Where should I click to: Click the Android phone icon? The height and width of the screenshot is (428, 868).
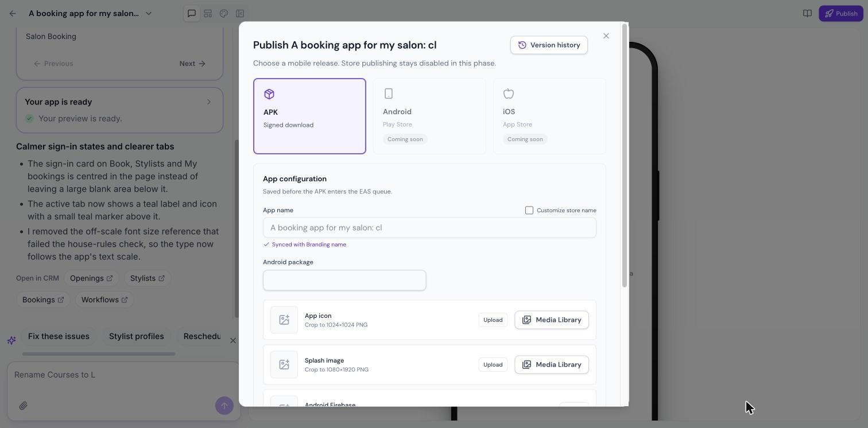tap(389, 94)
